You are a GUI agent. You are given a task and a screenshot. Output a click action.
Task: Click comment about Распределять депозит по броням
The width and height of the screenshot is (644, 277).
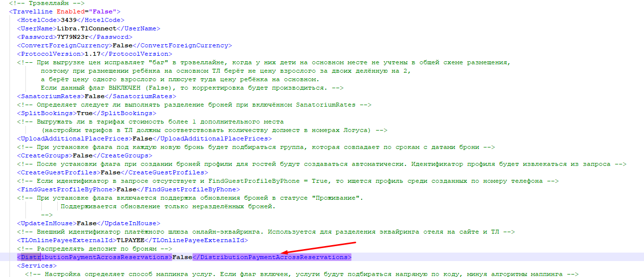pos(95,249)
